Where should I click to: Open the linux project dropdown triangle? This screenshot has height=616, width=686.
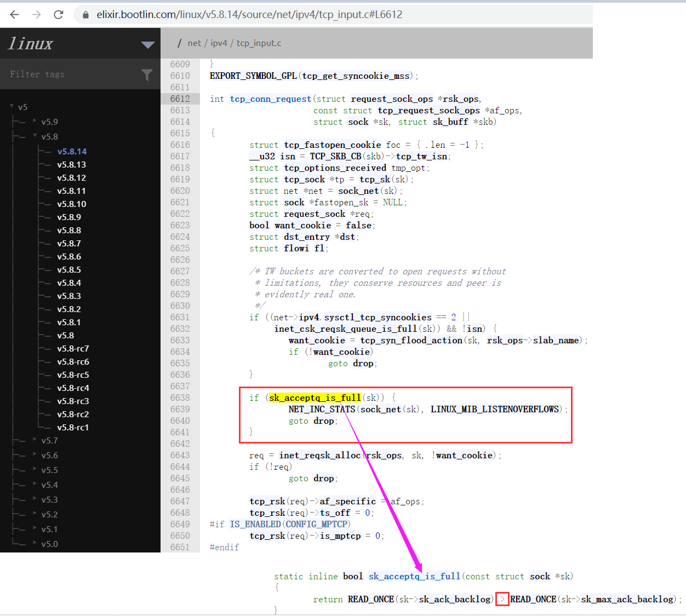pyautogui.click(x=147, y=45)
